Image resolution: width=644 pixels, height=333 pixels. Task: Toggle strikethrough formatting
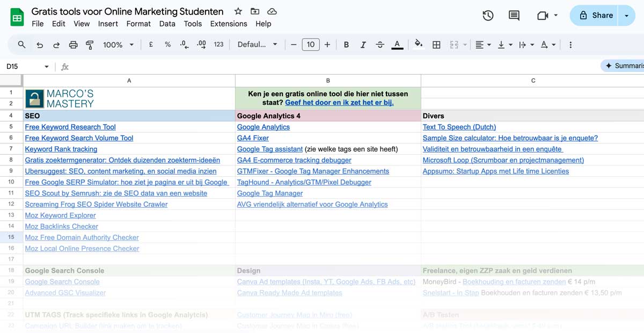coord(380,45)
